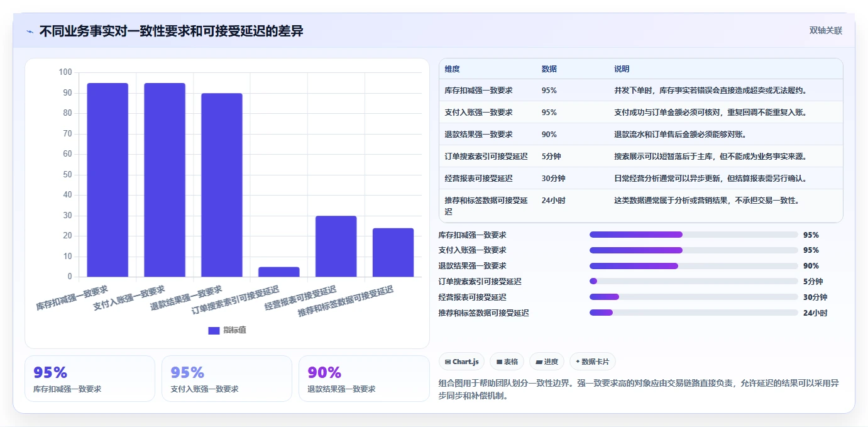
Task: Click 支付入账强一致要求 in the table's second row
Action: pyautogui.click(x=478, y=113)
